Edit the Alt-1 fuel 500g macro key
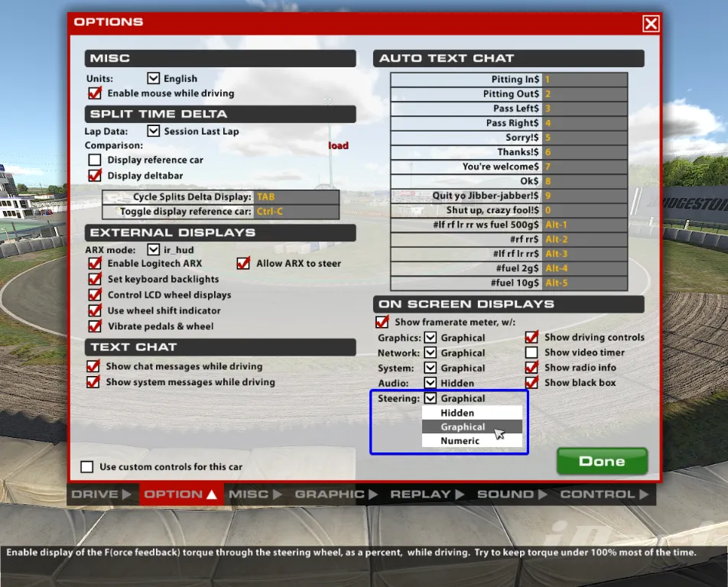728x587 pixels. tap(584, 225)
